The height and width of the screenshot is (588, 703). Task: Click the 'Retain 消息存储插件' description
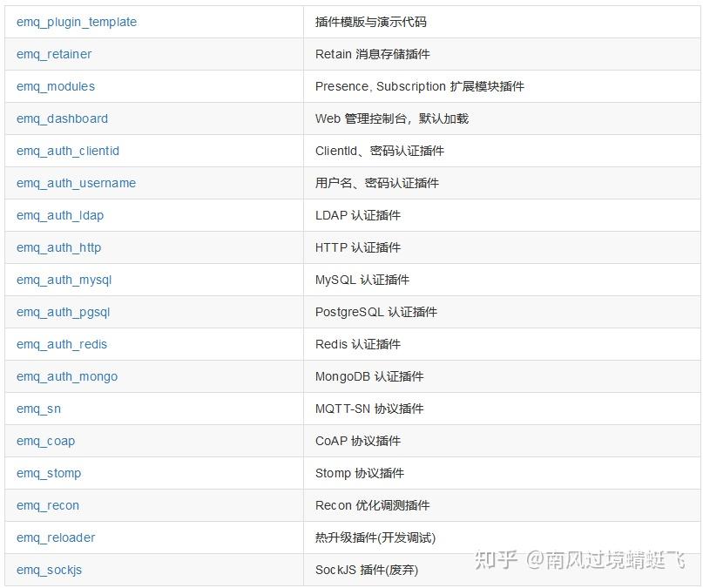coord(373,54)
